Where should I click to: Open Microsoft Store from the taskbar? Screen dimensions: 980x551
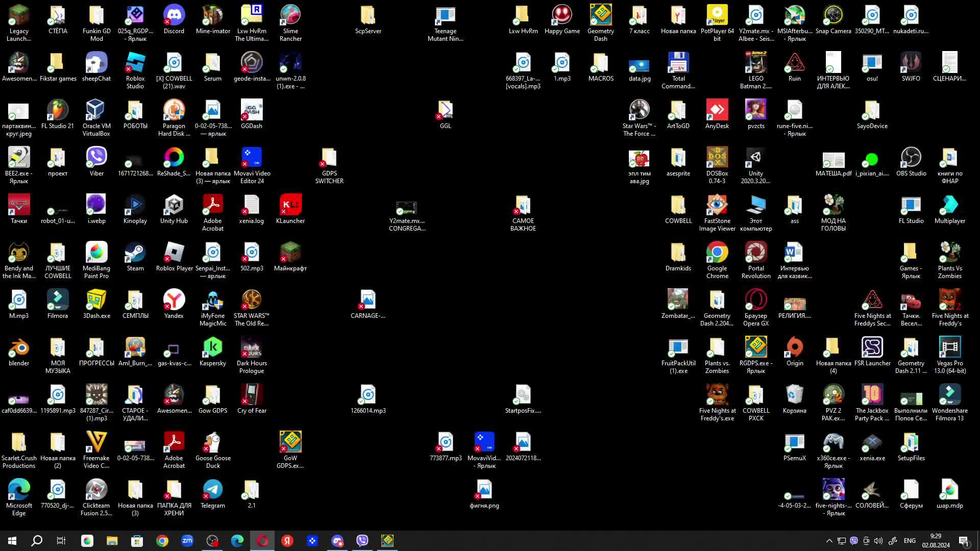(137, 541)
